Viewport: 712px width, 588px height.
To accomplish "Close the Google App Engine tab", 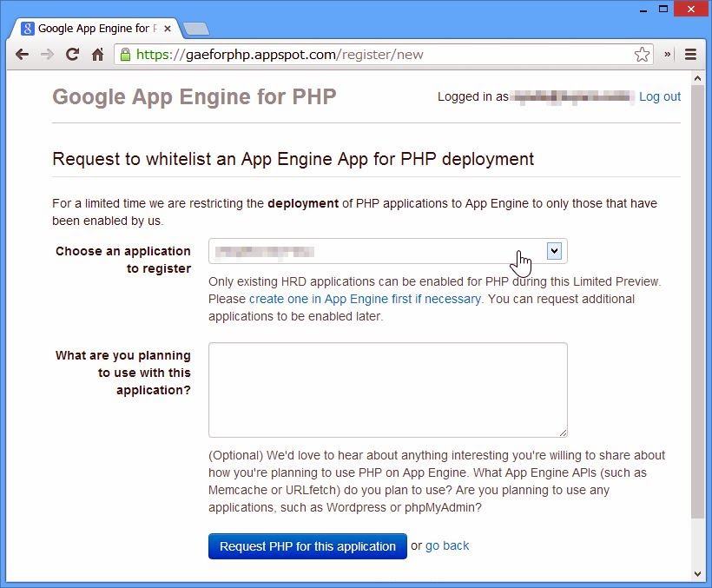I will 168,29.
